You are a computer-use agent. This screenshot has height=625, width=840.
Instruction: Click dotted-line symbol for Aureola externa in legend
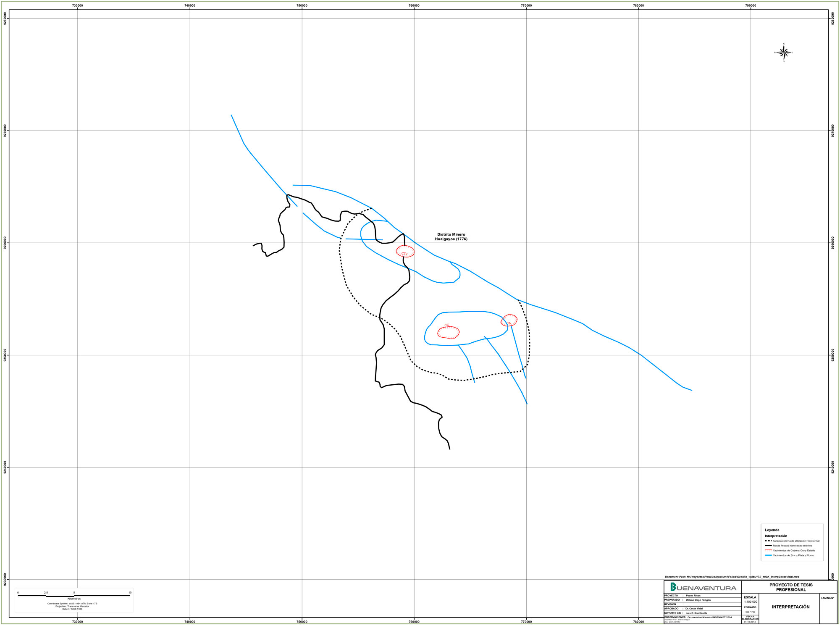[768, 541]
